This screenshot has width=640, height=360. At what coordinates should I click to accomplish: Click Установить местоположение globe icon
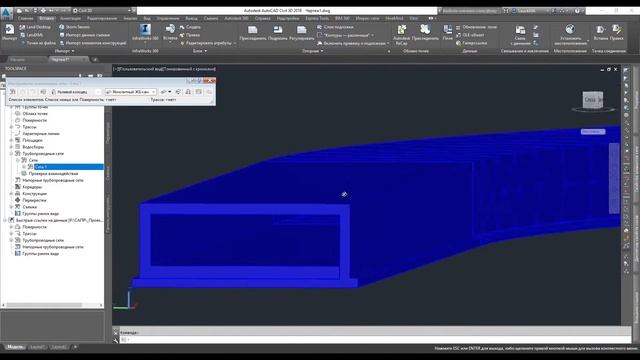(x=570, y=34)
